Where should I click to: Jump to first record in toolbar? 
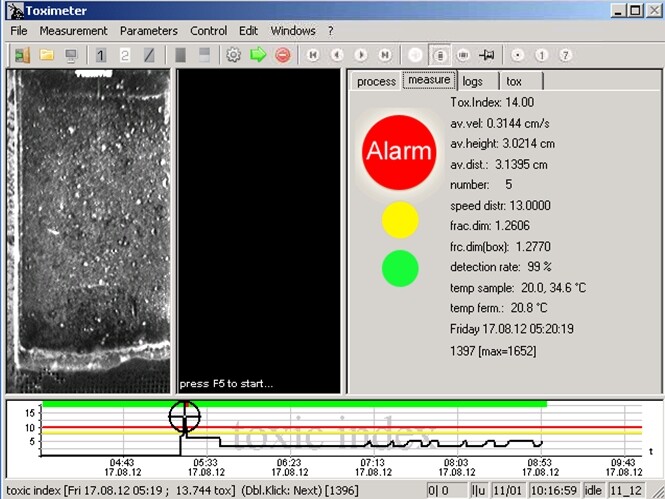(x=312, y=55)
